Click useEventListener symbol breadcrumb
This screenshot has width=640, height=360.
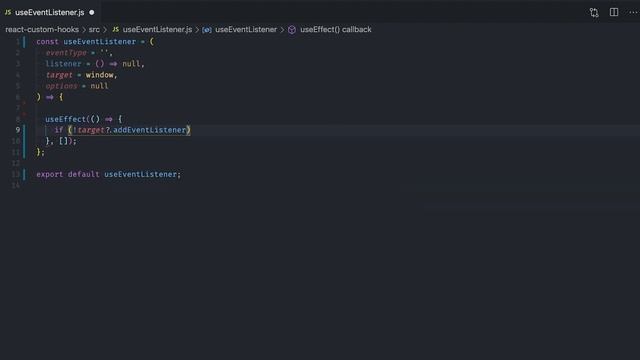[x=246, y=29]
